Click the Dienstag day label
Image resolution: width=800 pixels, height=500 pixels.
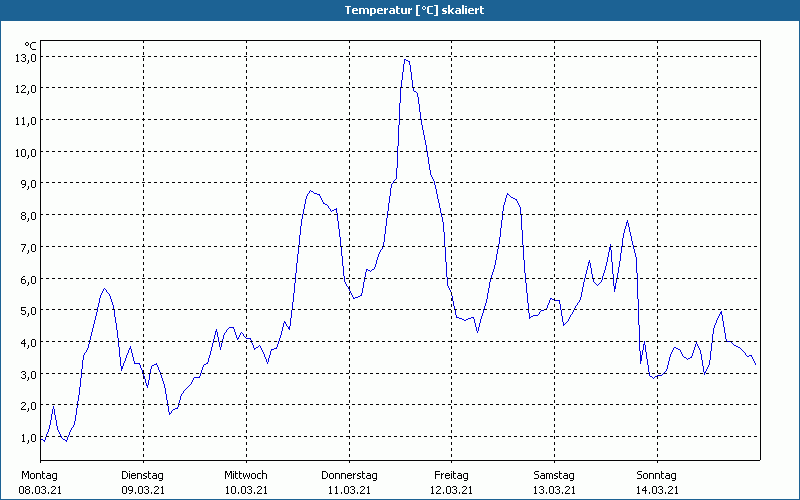(142, 476)
